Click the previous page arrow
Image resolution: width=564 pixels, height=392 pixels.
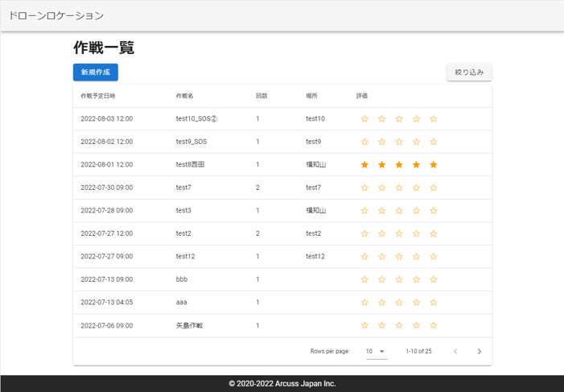pos(455,351)
